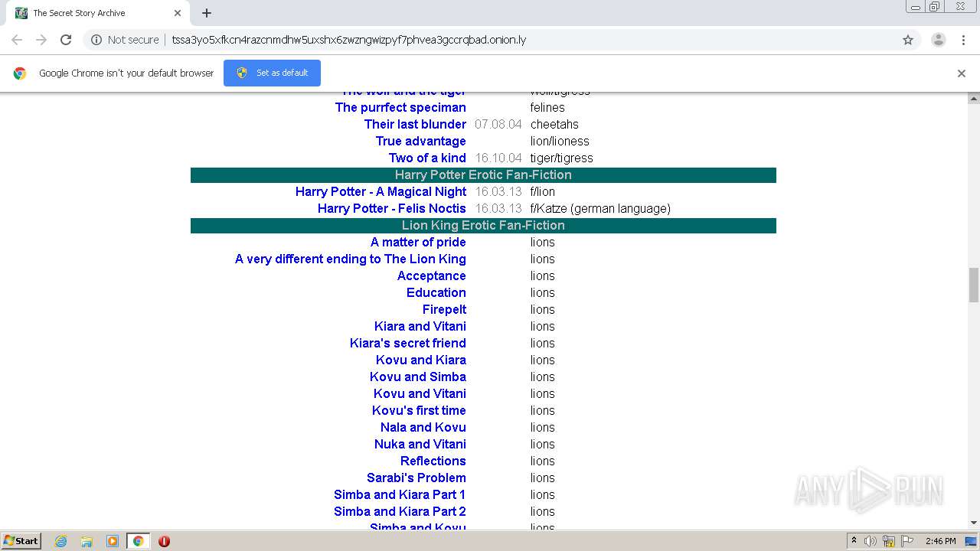This screenshot has height=551, width=980.
Task: Open the network tray icon
Action: tap(889, 541)
